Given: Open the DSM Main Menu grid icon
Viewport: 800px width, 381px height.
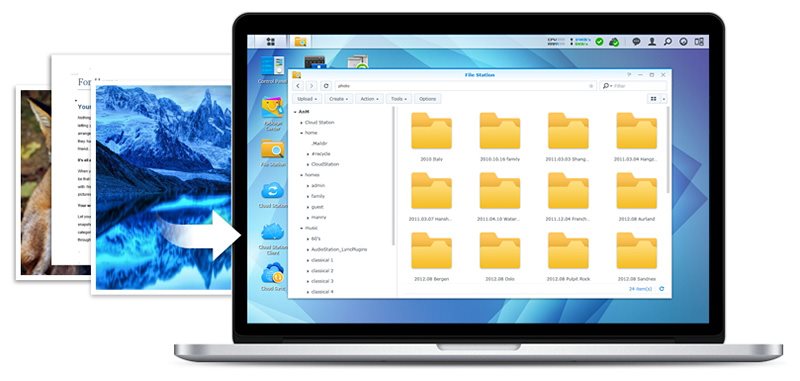Looking at the screenshot, I should (271, 42).
